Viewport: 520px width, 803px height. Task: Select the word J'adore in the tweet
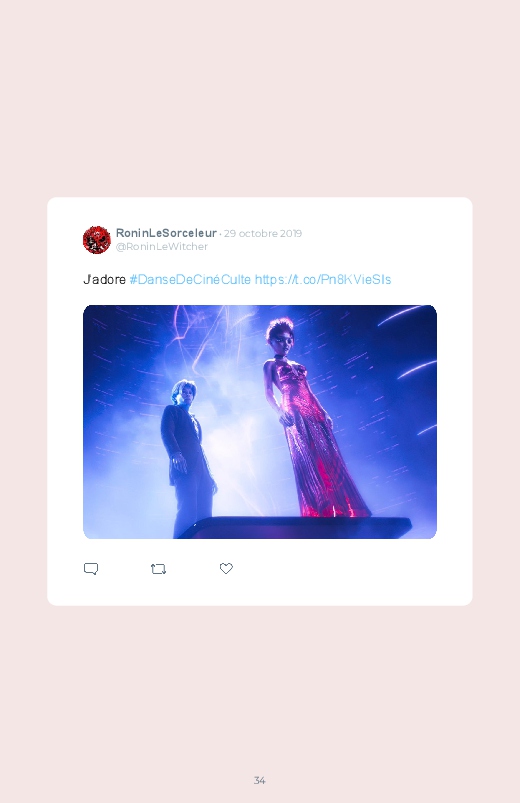point(105,280)
